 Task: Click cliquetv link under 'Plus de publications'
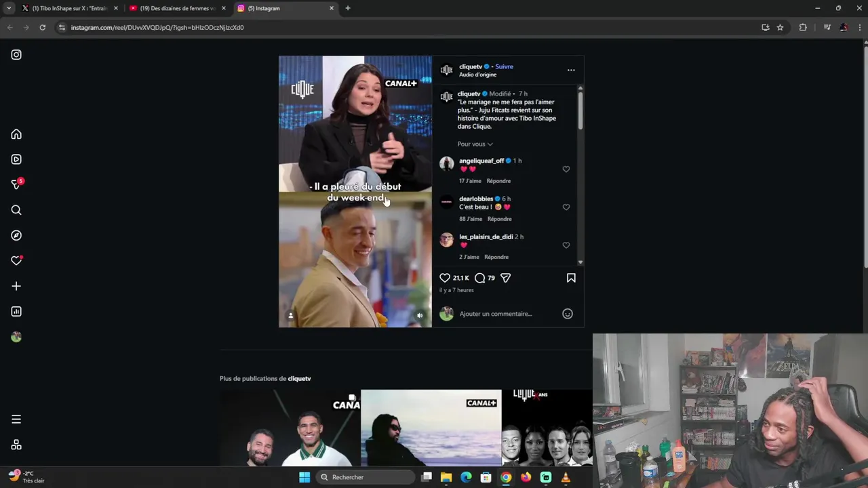299,378
